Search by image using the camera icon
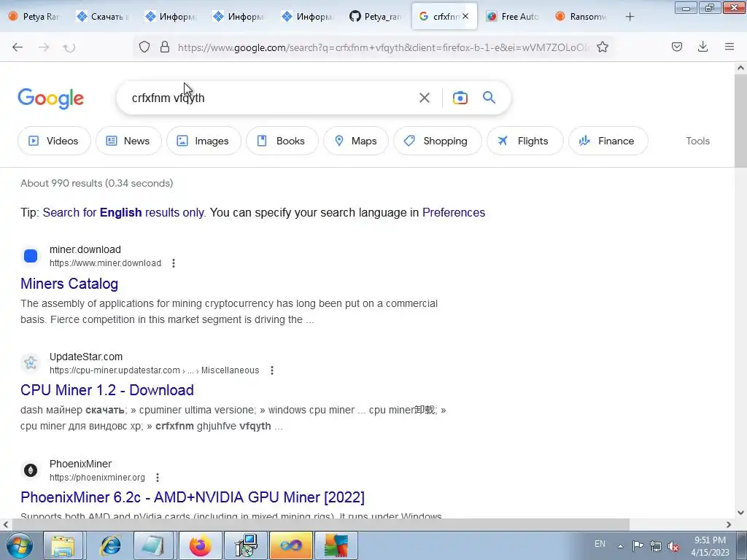This screenshot has width=747, height=560. (x=460, y=98)
